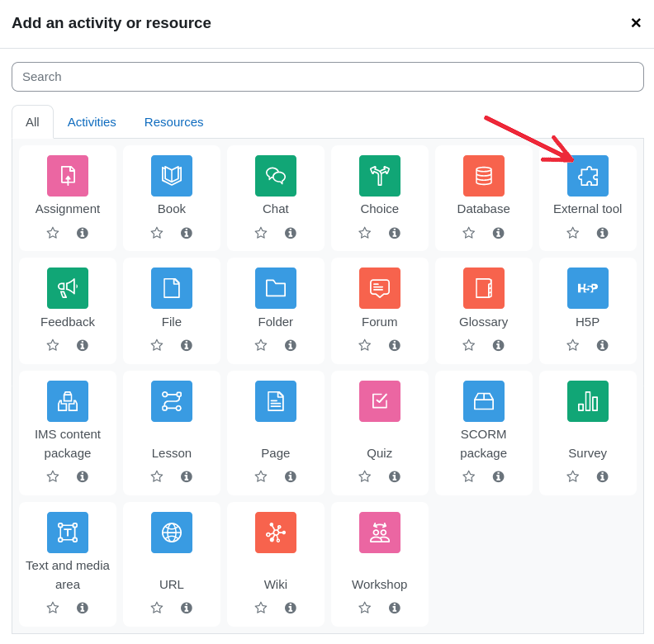Show info for the Lesson activity

coord(187,476)
